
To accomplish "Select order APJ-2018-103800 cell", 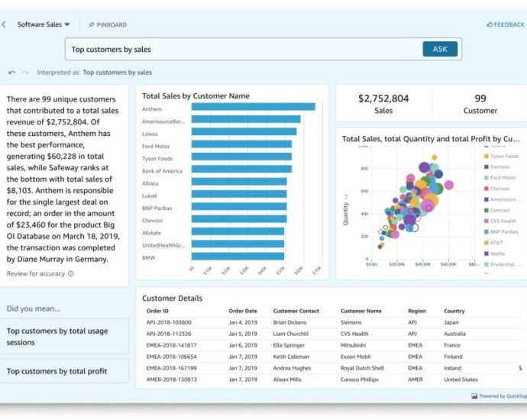I will click(169, 322).
